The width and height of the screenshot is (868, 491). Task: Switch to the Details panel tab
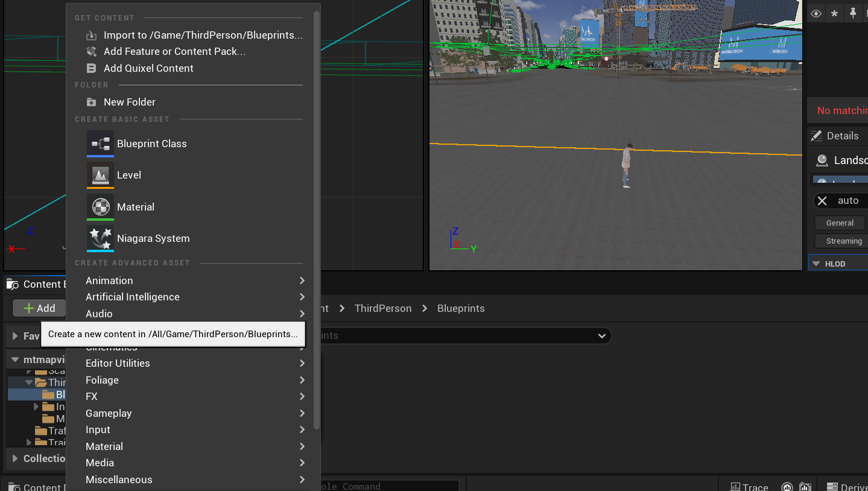click(x=837, y=136)
